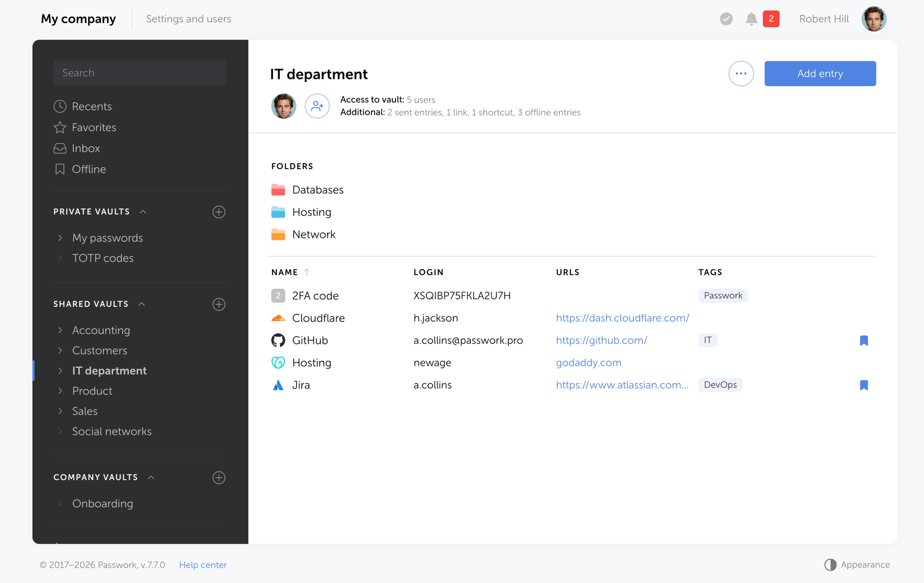Click login XSQIBP75FKLA2U7H

(x=462, y=296)
